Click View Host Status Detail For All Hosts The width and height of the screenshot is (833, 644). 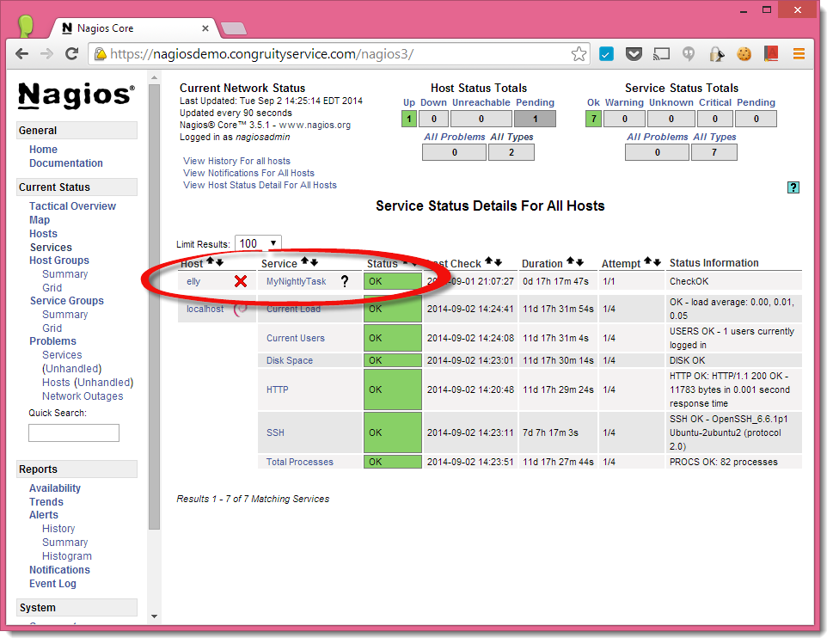coord(260,186)
